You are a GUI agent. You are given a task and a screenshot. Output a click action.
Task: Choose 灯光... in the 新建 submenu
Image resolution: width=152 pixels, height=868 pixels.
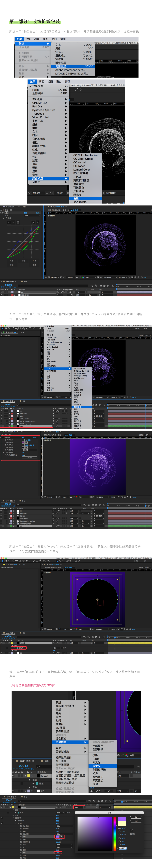[x=74, y=52]
